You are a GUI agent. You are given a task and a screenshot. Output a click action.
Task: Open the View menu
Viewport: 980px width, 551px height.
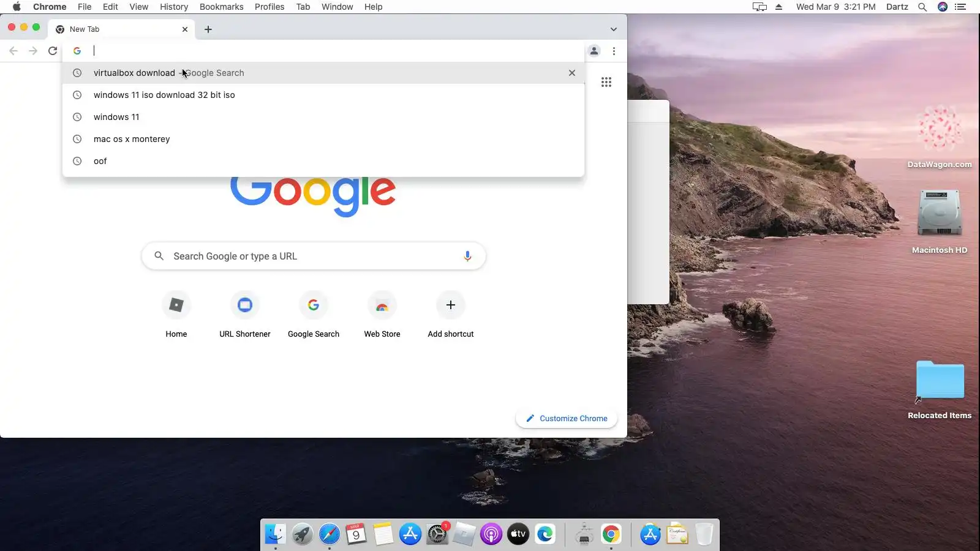click(138, 7)
